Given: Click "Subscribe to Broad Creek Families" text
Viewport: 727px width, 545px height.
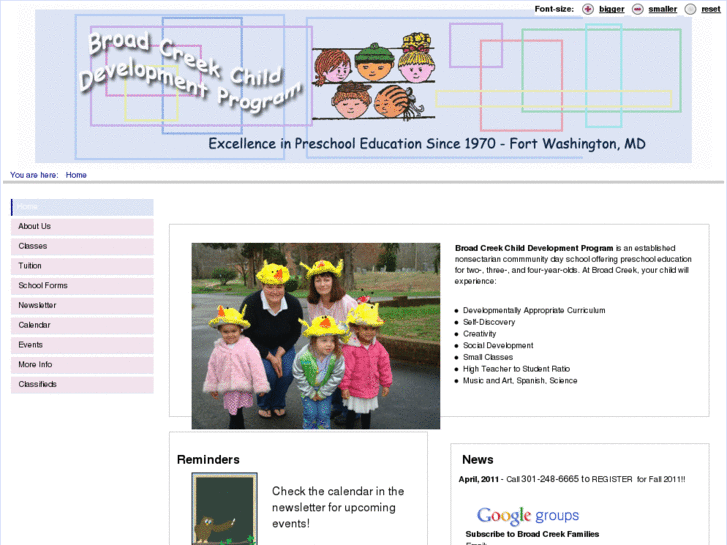Looking at the screenshot, I should [532, 534].
